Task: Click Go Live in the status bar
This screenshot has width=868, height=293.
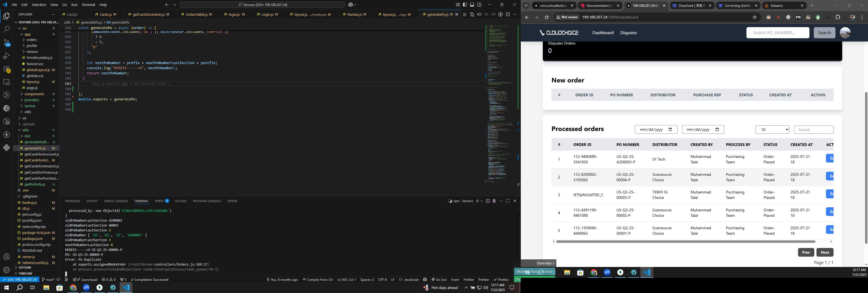Action: (439, 279)
